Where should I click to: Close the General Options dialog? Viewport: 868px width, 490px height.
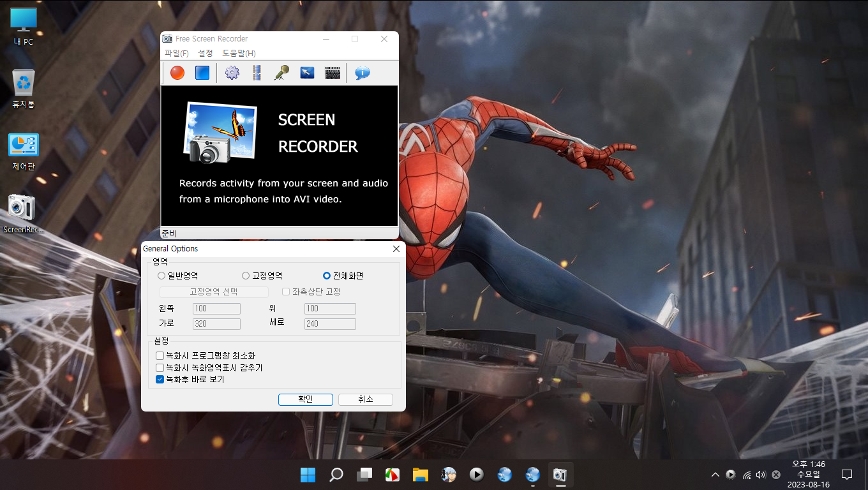click(x=396, y=249)
